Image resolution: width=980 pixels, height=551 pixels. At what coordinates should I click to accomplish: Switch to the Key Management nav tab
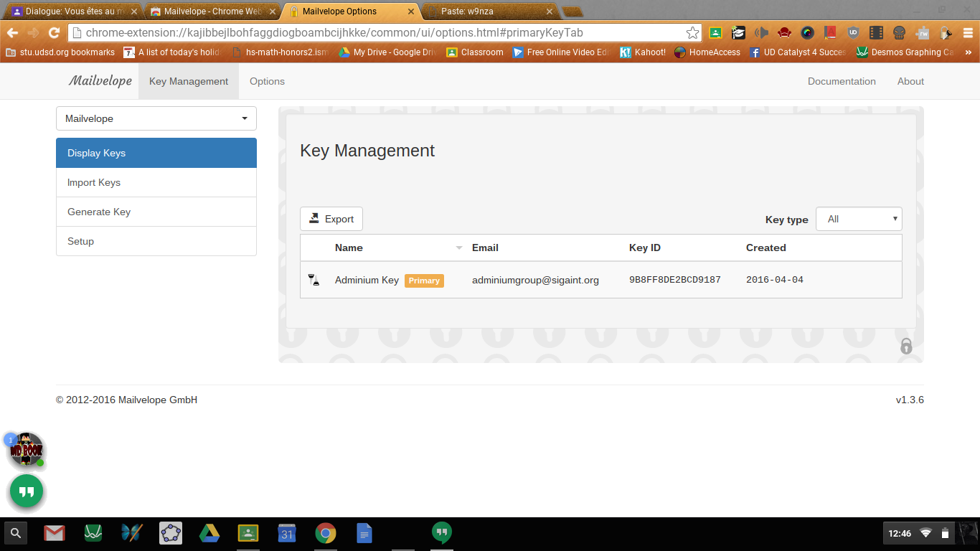(x=189, y=81)
